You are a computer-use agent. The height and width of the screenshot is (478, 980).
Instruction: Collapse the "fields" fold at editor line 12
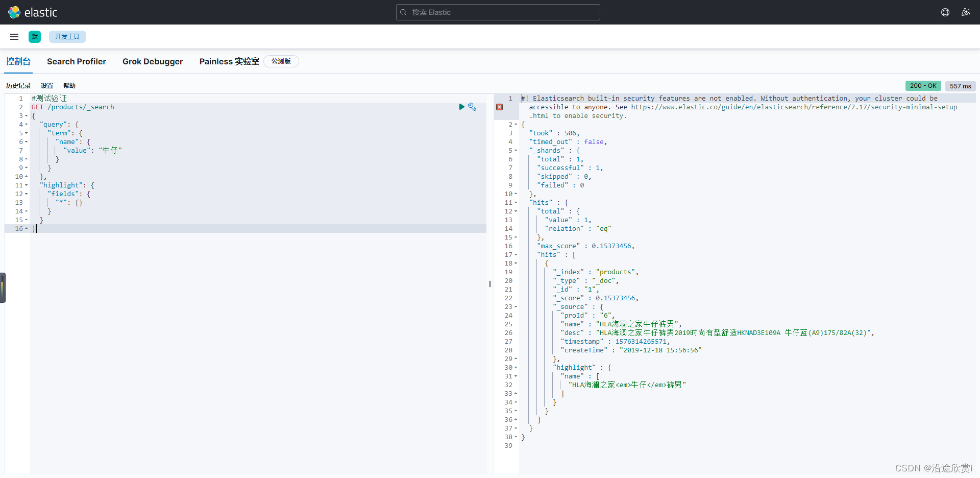(27, 194)
